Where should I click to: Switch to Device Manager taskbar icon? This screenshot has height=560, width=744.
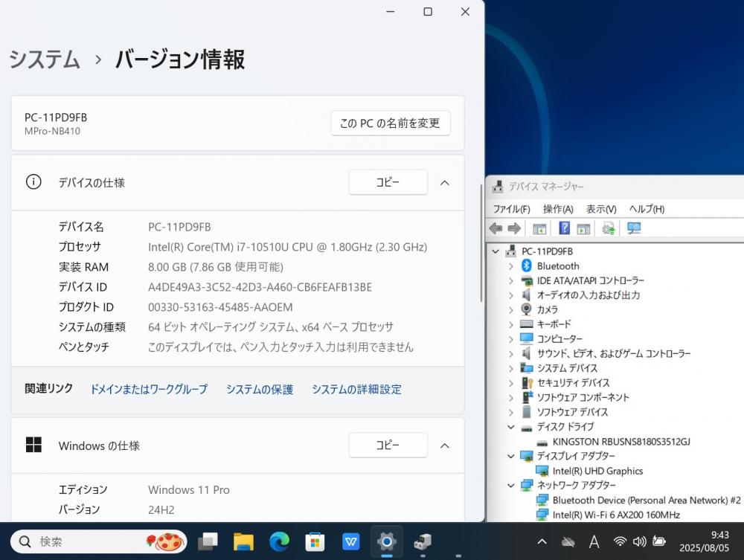(x=423, y=541)
